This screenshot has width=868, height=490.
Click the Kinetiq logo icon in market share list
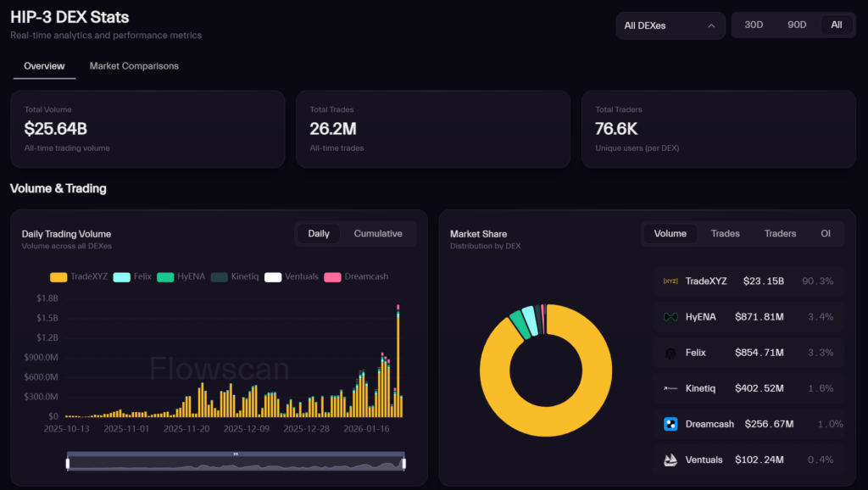(670, 388)
